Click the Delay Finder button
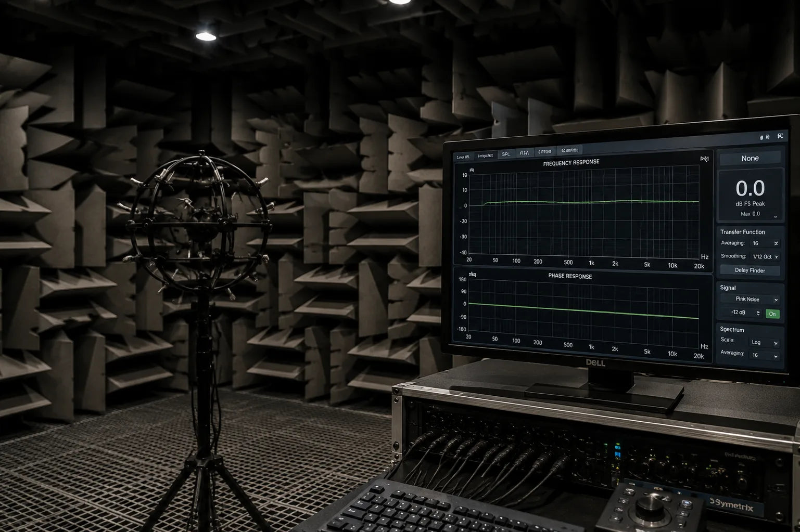The image size is (800, 532). click(750, 270)
